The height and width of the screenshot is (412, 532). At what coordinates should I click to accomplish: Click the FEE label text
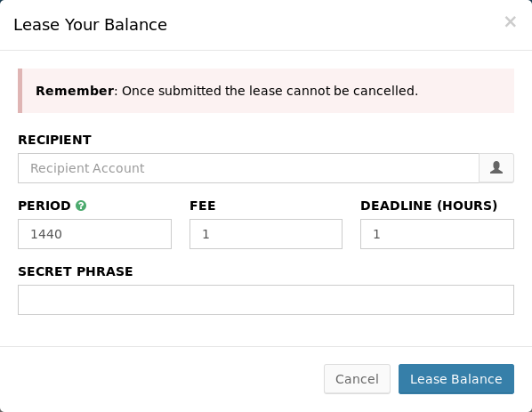click(x=203, y=206)
